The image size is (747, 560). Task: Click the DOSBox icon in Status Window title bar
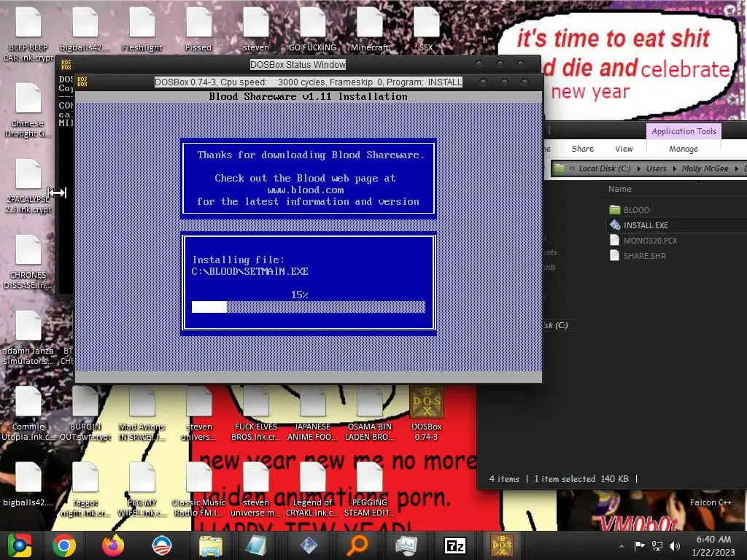coord(66,64)
